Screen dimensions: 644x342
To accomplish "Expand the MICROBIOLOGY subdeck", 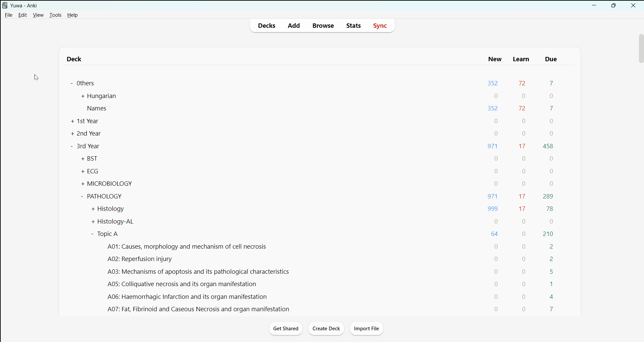I will click(83, 184).
